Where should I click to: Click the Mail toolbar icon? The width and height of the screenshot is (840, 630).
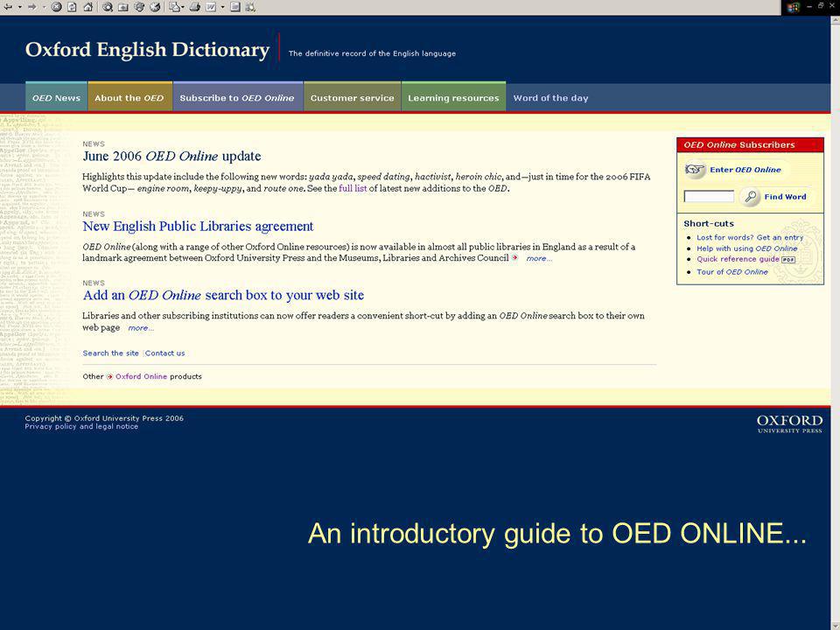pos(174,7)
